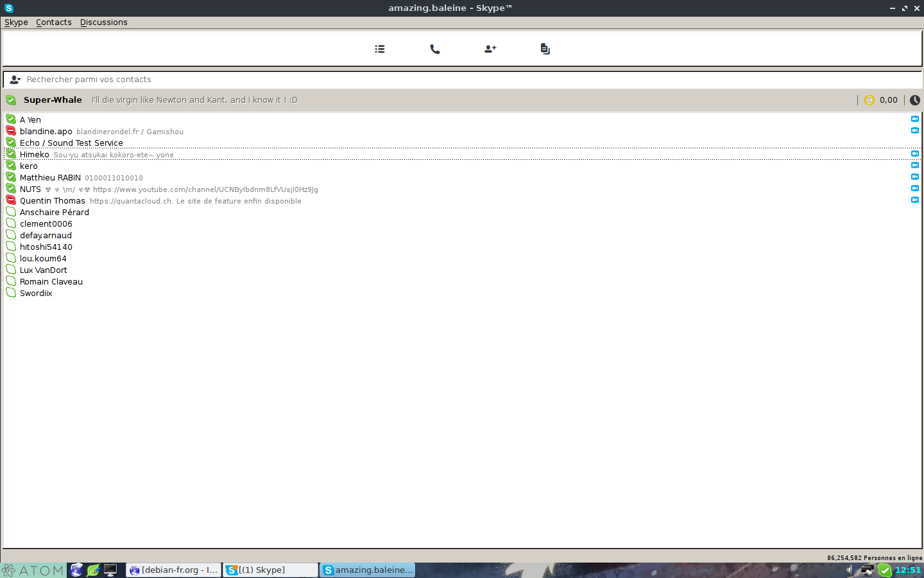Click video call icon for blandine.apo
The height and width of the screenshot is (578, 924).
(915, 130)
